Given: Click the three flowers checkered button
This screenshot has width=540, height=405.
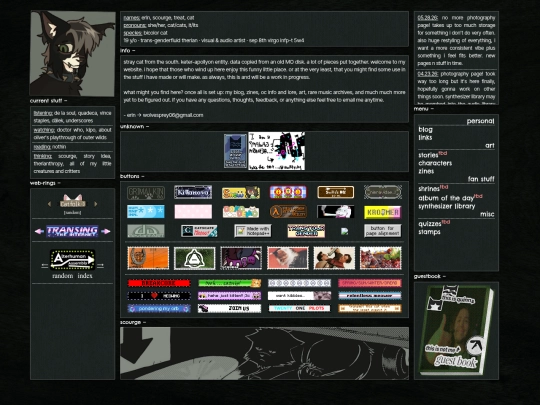Looking at the screenshot, I should 288,192.
